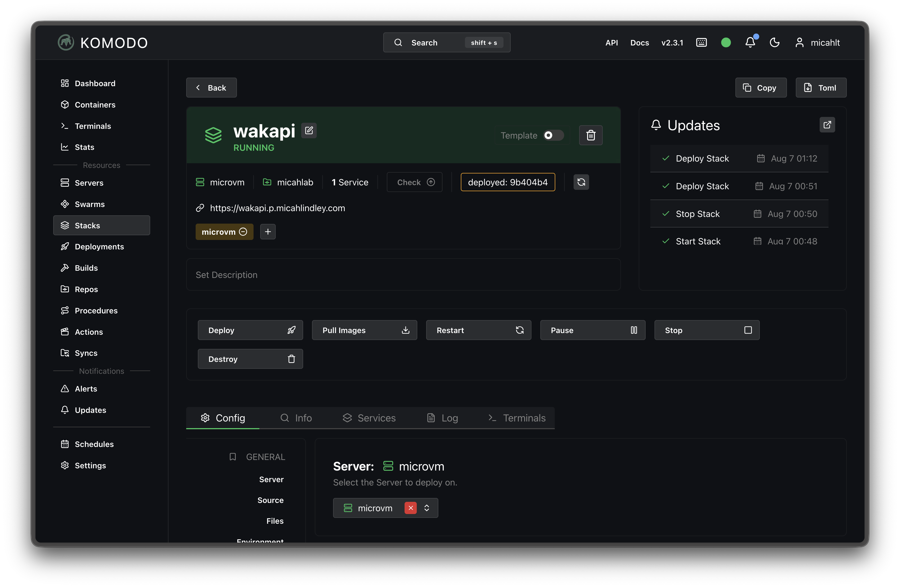Switch to the Terminals tab
The image size is (900, 588).
click(517, 418)
